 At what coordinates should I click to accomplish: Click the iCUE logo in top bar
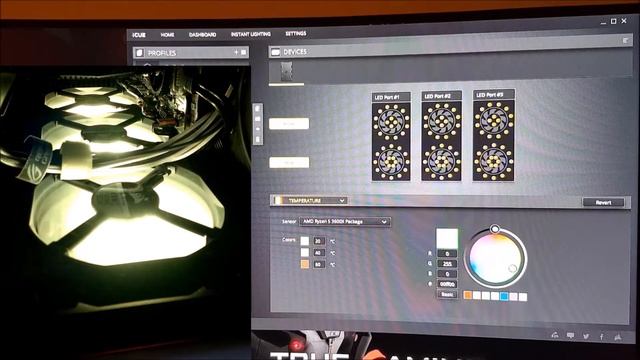(x=139, y=35)
